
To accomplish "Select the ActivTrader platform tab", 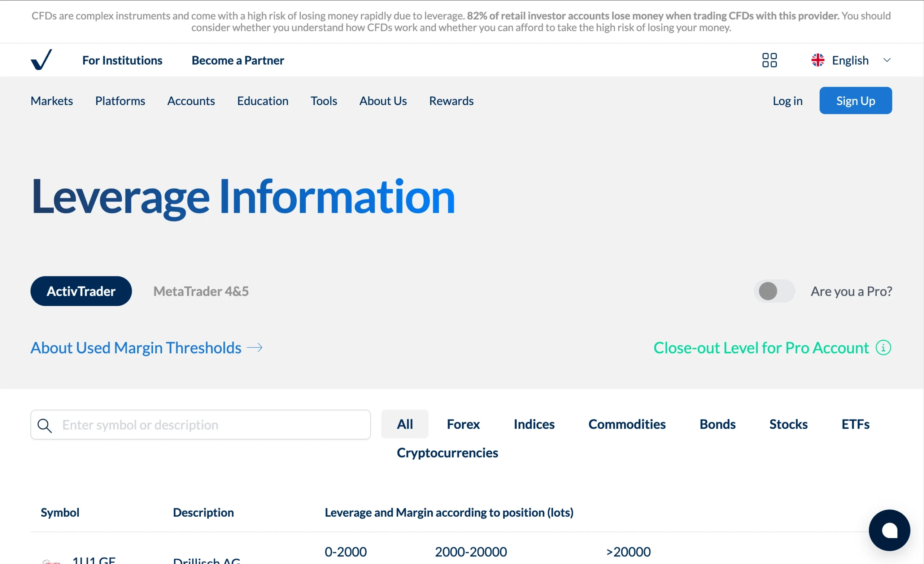I will click(x=81, y=291).
